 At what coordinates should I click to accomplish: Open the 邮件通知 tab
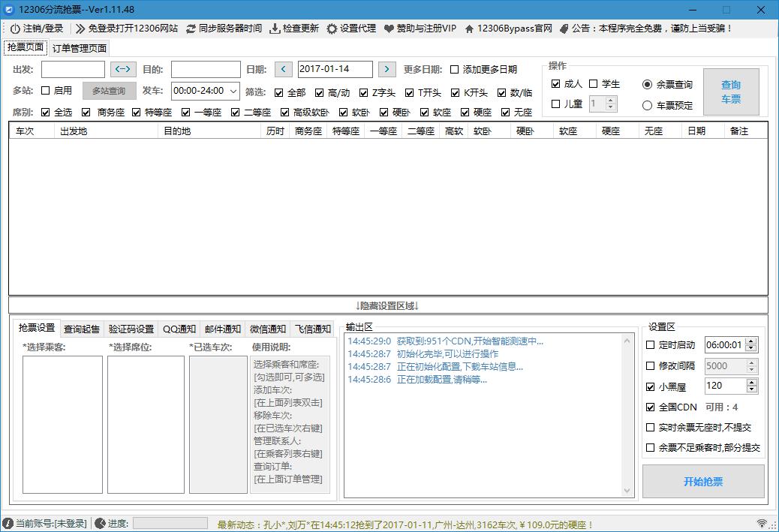(x=223, y=329)
